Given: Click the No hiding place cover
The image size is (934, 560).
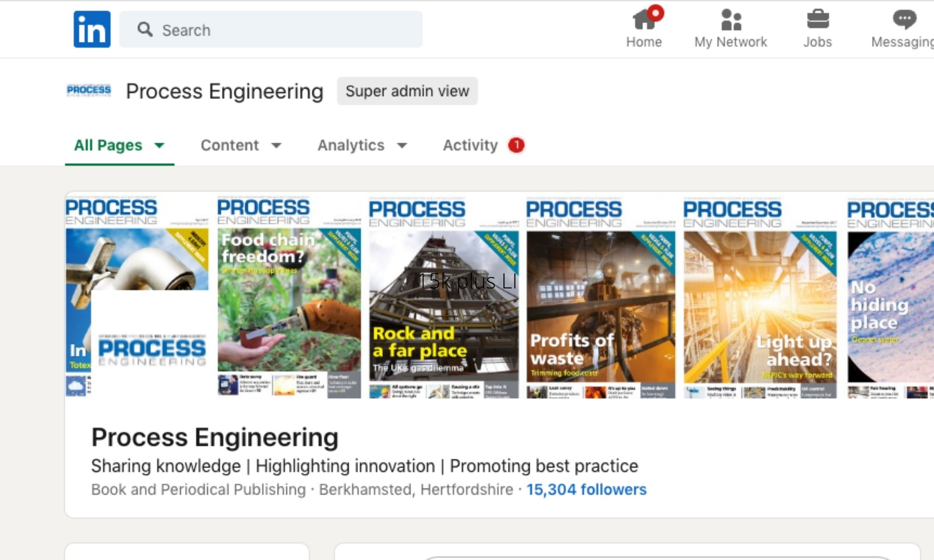Looking at the screenshot, I should coord(891,298).
